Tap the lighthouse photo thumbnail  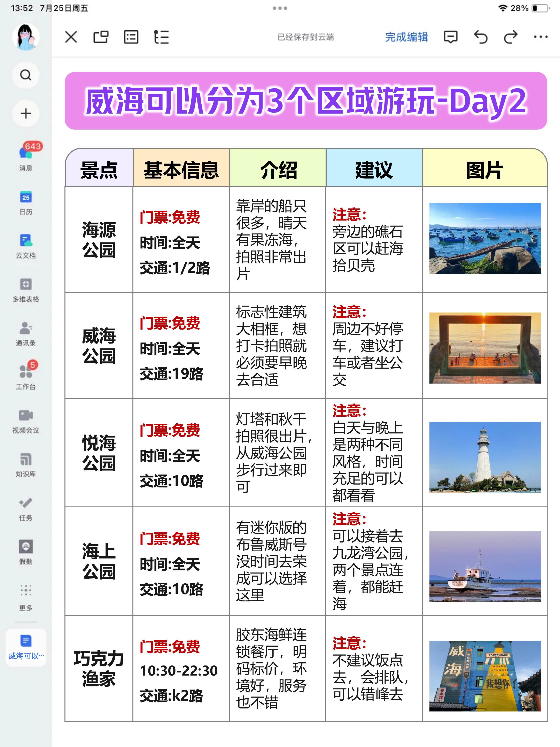tap(485, 457)
